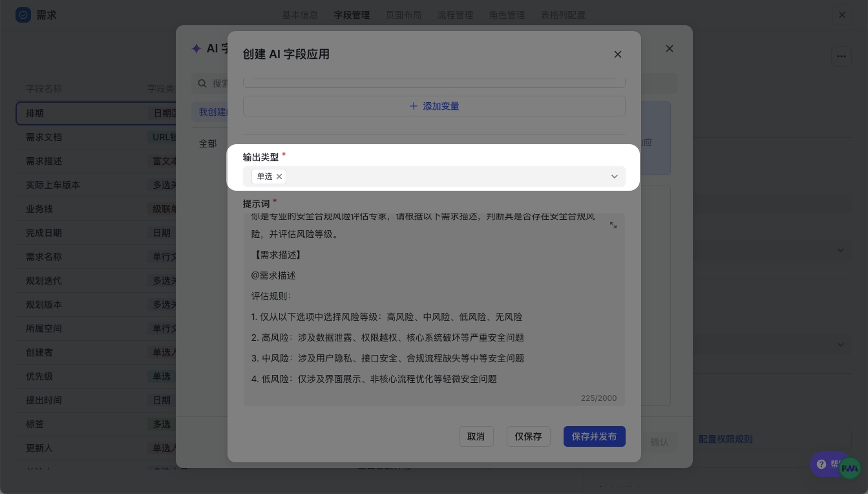Viewport: 868px width, 494px height.
Task: Select the 实际上车版本 field row
Action: tap(96, 185)
